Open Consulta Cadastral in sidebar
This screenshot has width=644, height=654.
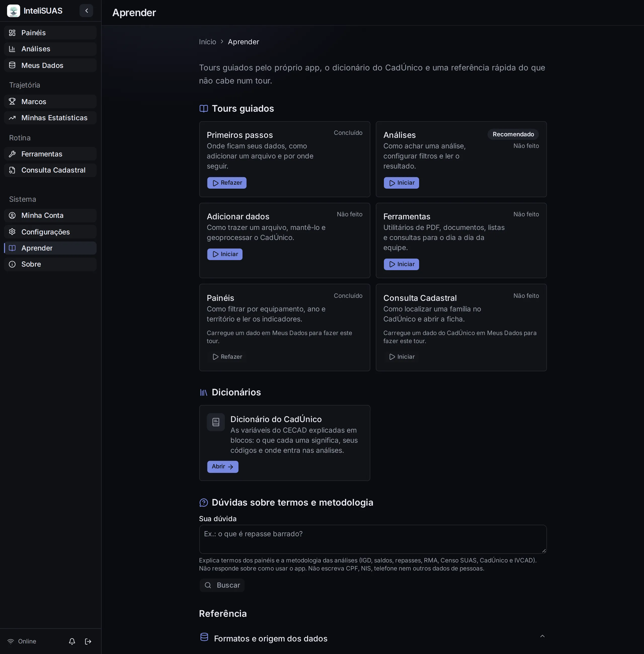pyautogui.click(x=50, y=170)
